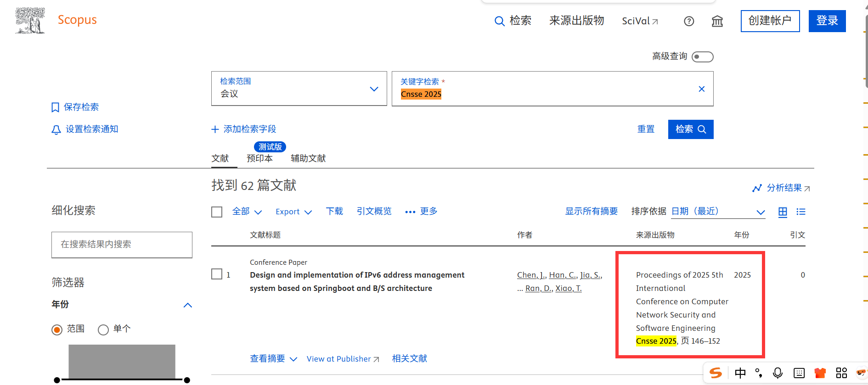868x385 pixels.
Task: Open the help question mark icon
Action: point(689,21)
